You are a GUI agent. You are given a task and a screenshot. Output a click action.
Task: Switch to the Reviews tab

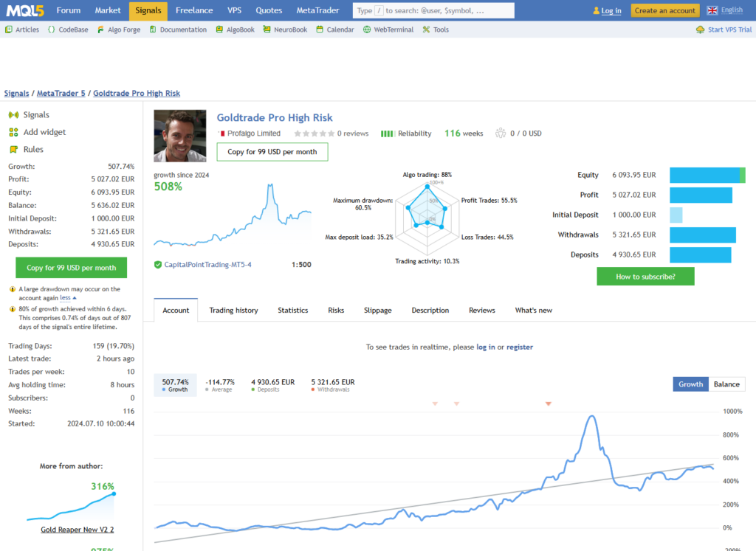coord(481,311)
